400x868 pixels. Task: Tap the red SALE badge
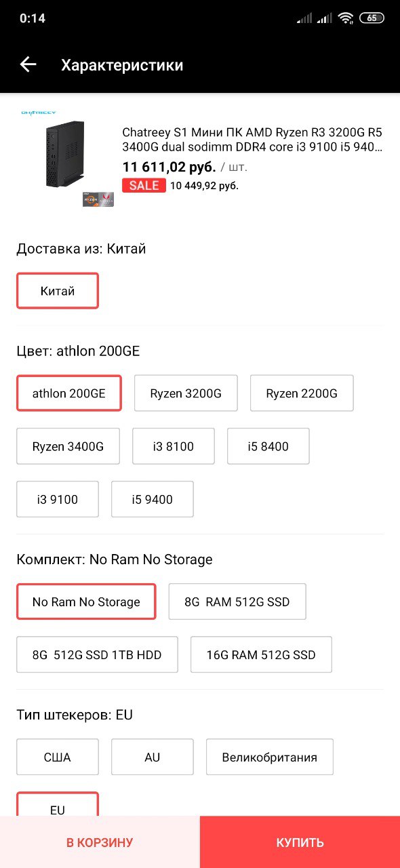click(x=144, y=185)
